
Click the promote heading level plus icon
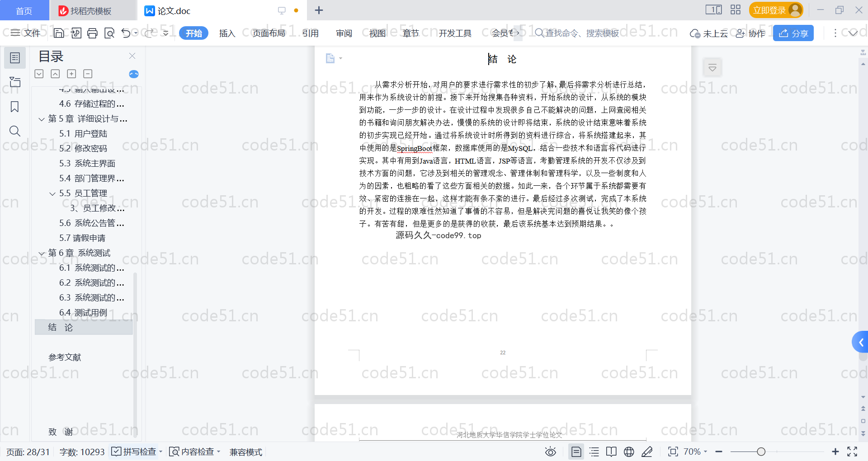click(x=71, y=74)
